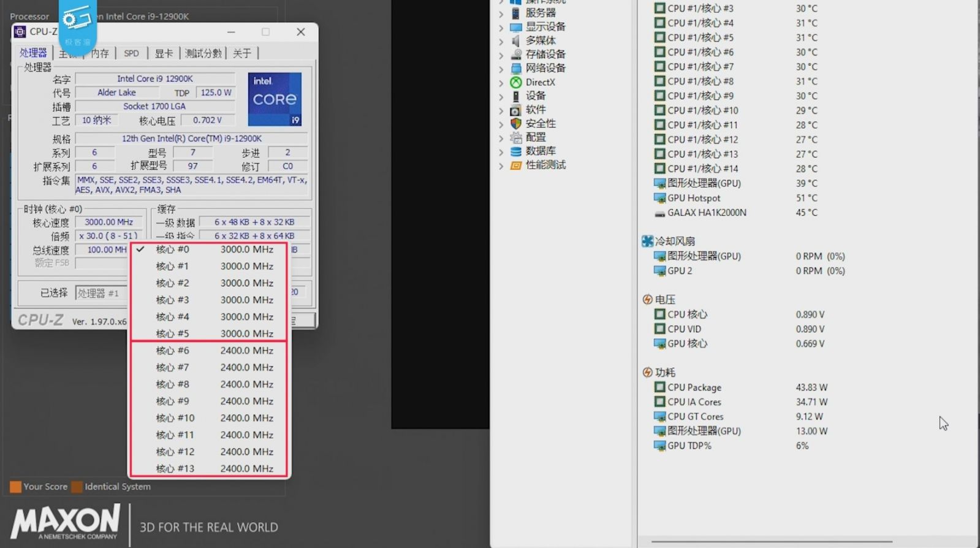Image resolution: width=980 pixels, height=548 pixels.
Task: Expand the 显示设备 tree node
Action: pos(501,28)
